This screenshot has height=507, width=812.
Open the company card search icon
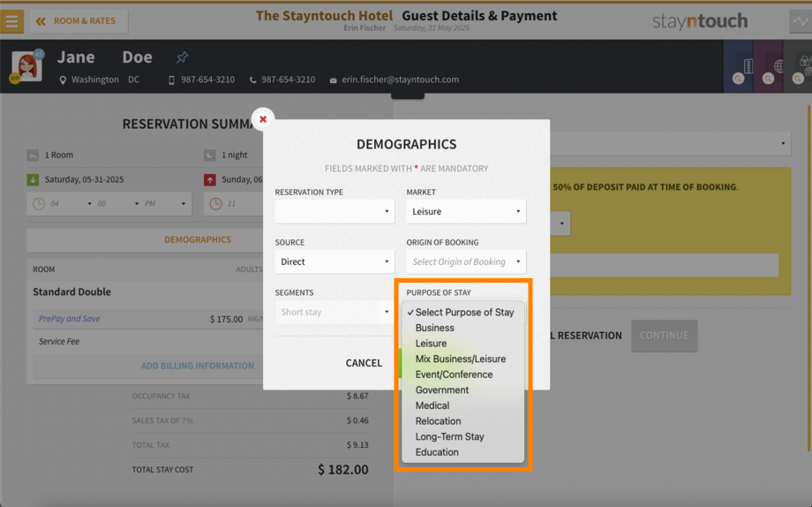pos(739,79)
